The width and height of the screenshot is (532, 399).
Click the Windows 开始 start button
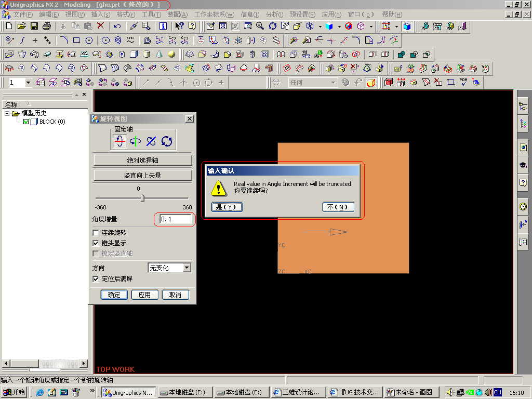(14, 392)
